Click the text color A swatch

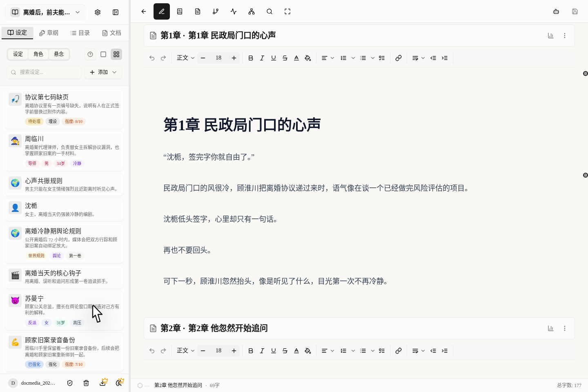coord(296,58)
